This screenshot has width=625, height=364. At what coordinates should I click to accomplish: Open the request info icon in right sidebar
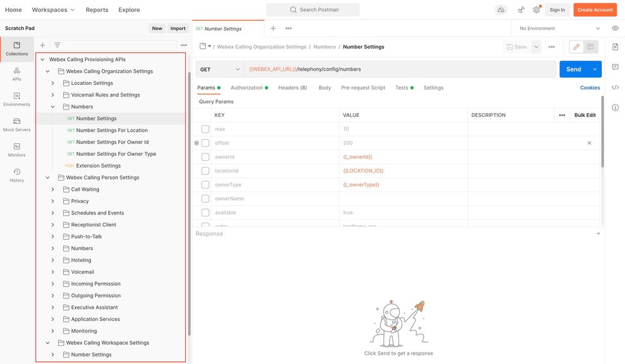(615, 107)
